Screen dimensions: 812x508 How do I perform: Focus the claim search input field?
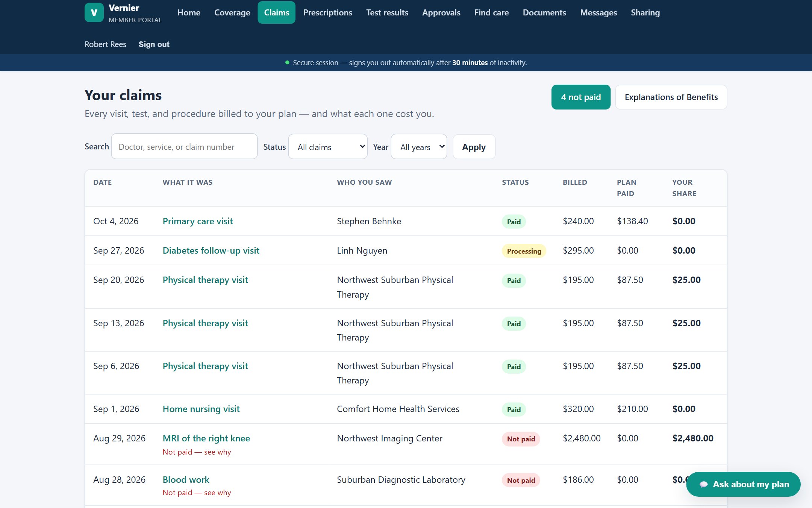point(184,146)
